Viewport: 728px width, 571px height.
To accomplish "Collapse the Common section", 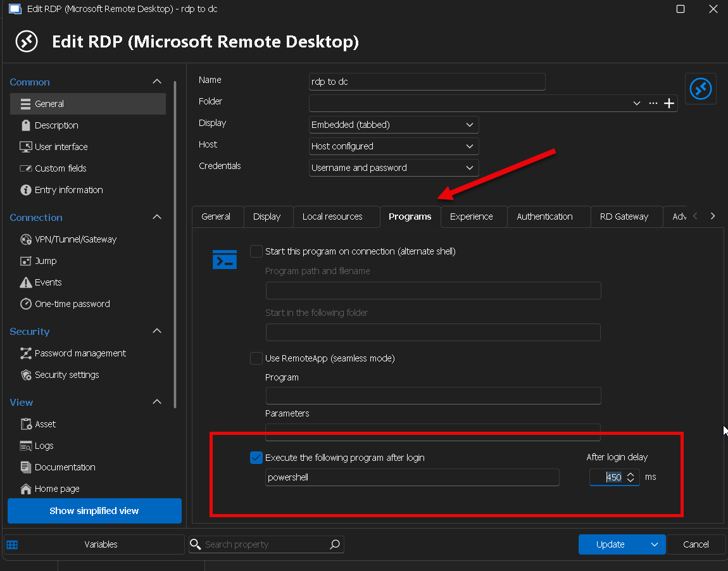I will point(157,82).
